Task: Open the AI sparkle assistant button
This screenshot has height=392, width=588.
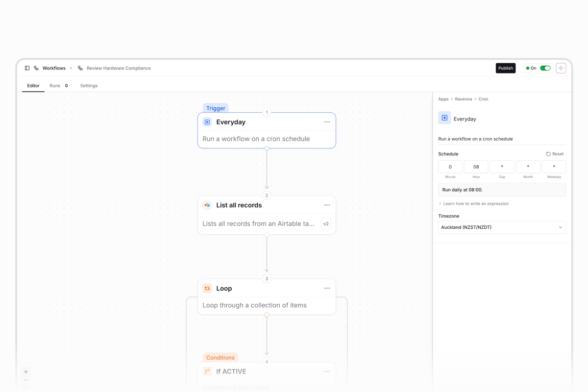Action: (561, 68)
